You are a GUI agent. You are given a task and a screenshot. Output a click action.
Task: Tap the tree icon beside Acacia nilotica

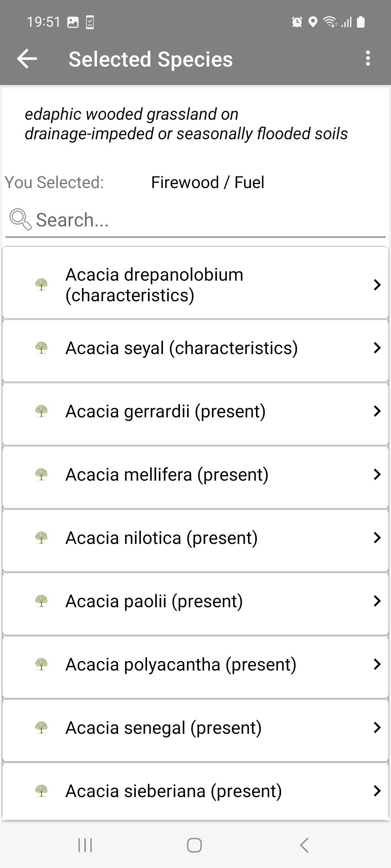tap(41, 538)
